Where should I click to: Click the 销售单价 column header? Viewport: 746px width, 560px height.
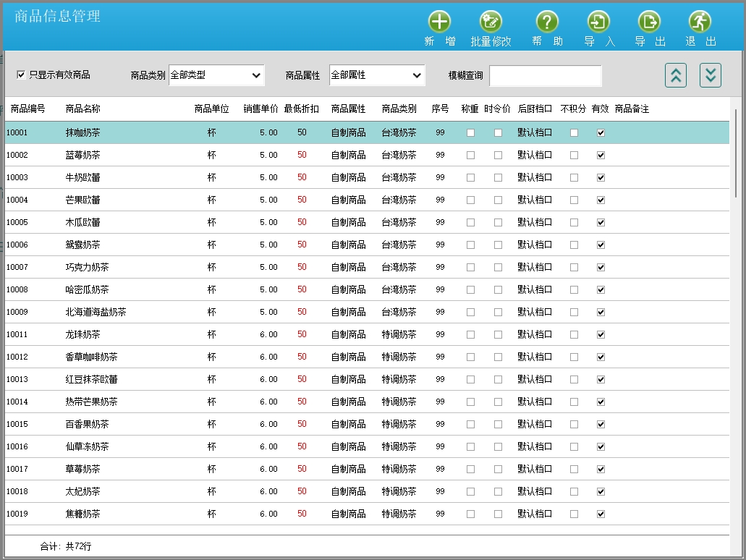260,109
